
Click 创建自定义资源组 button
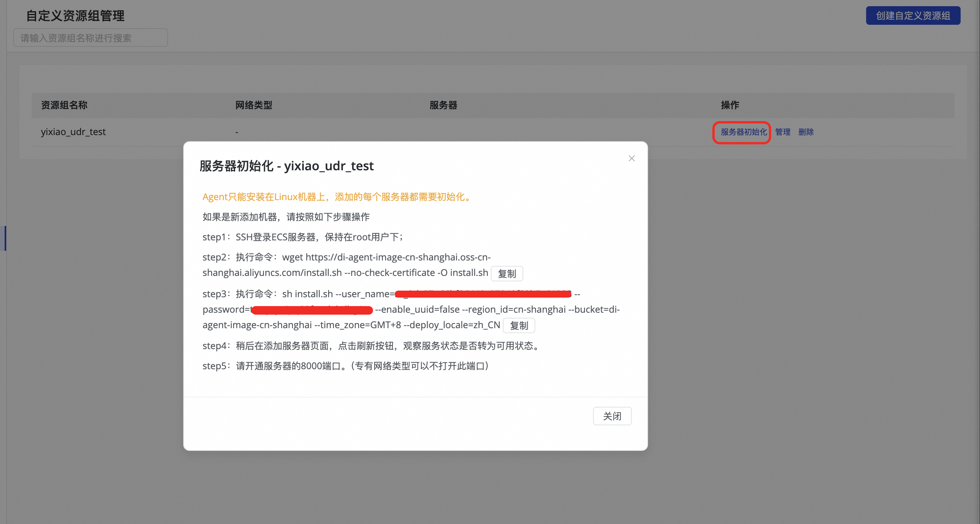tap(913, 15)
